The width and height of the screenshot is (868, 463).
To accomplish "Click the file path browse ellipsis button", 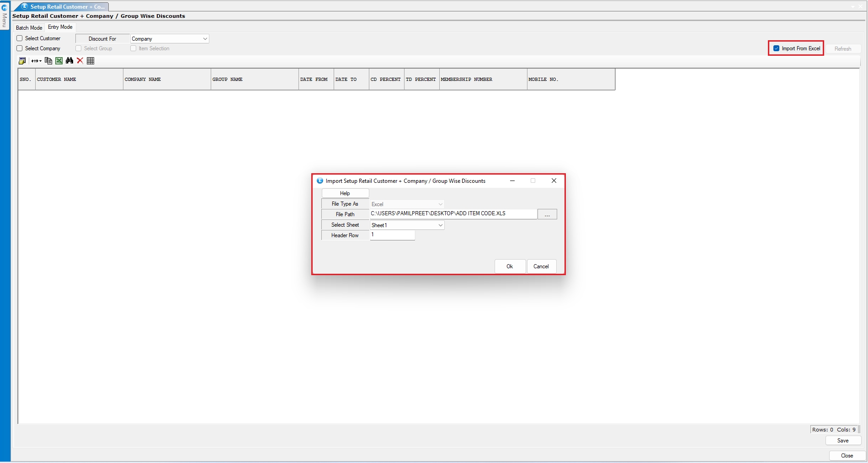I will pyautogui.click(x=547, y=214).
